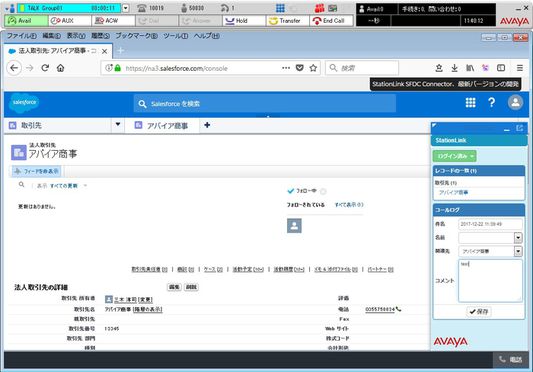Click the red people group icon in Avaya toolbar
This screenshot has height=372, width=533.
320,8
